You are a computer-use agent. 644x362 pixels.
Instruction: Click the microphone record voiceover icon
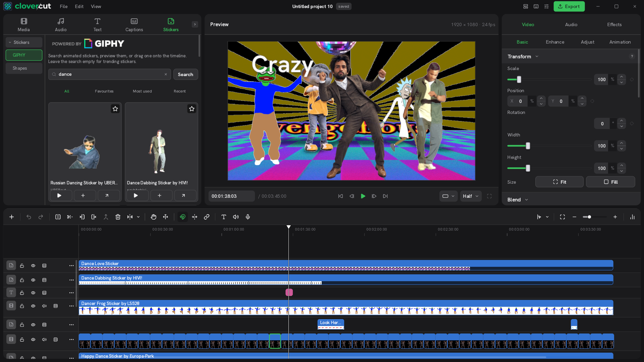point(248,217)
